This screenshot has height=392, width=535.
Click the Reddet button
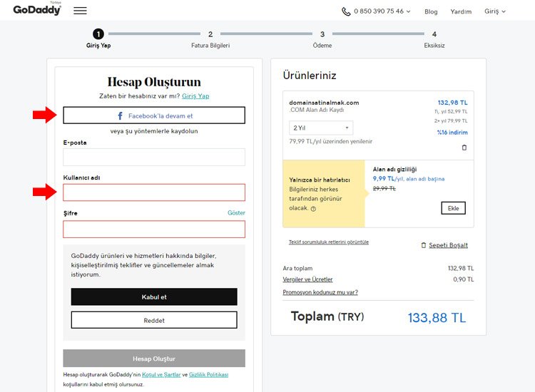coord(154,320)
